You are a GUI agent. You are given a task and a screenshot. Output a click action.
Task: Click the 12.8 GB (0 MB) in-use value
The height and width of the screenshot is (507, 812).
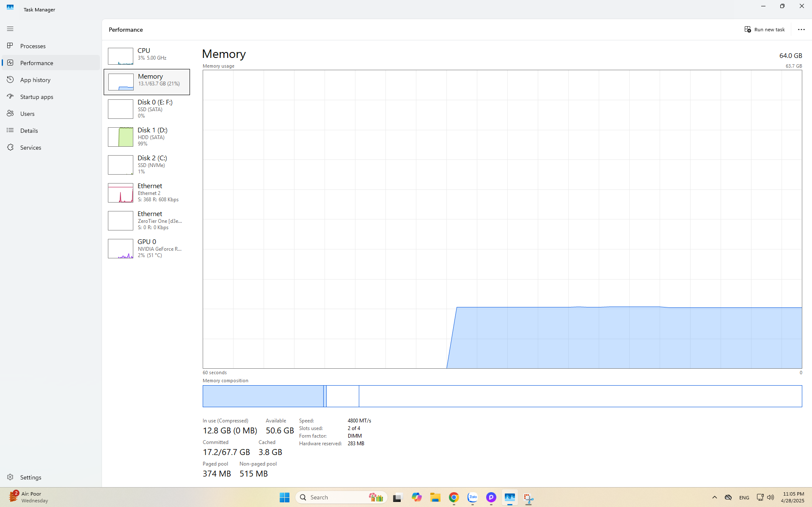pos(230,430)
